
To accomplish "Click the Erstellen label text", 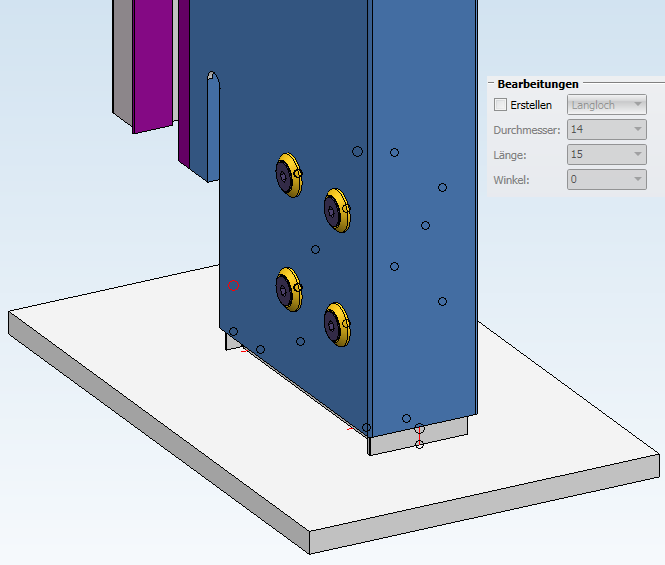I will (531, 105).
